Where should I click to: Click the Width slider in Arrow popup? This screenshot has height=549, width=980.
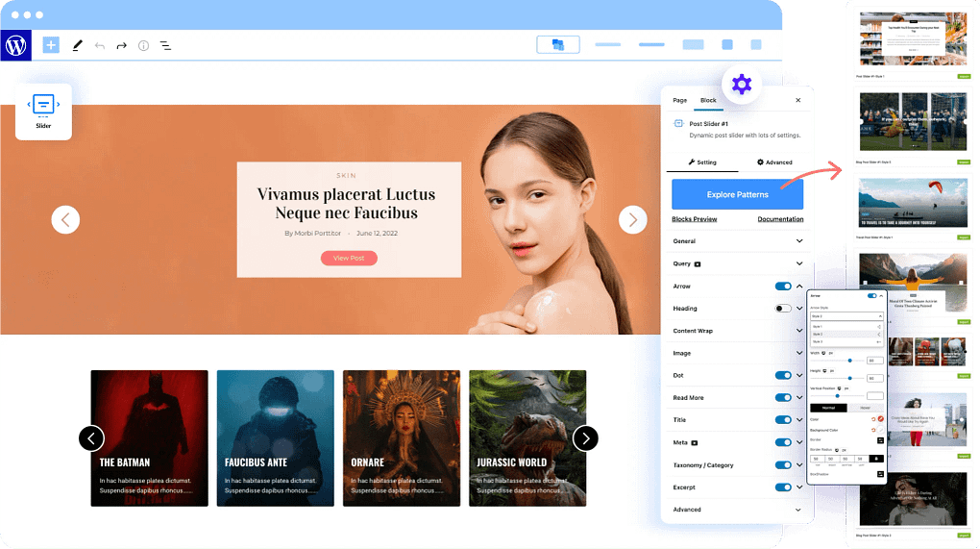(838, 361)
